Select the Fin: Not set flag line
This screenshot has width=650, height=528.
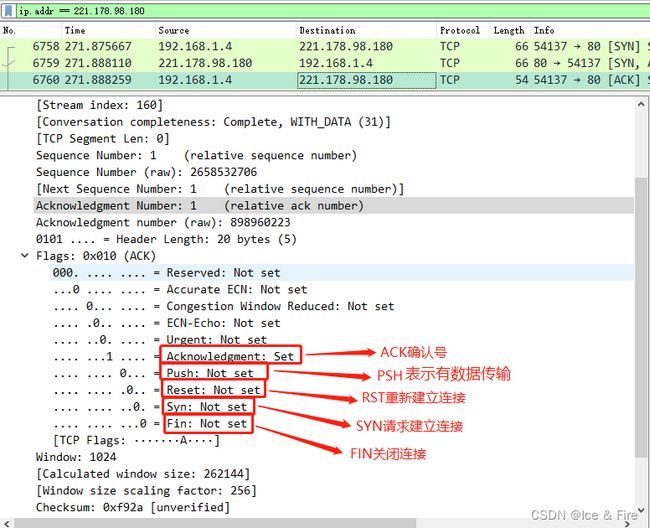click(x=150, y=424)
